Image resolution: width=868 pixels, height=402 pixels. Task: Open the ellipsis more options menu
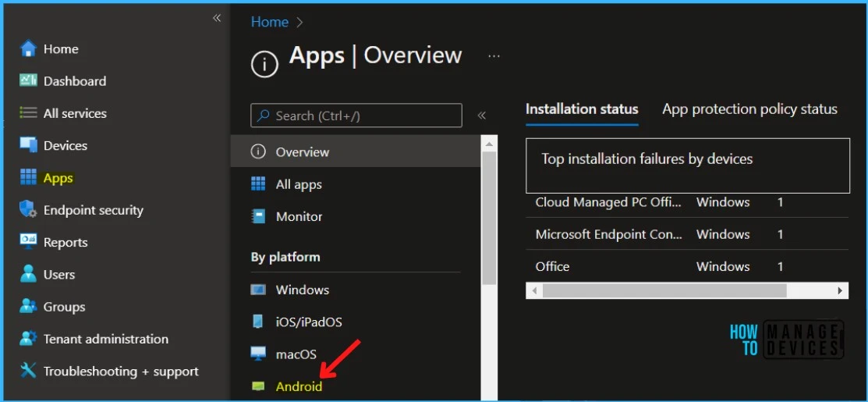coord(494,56)
